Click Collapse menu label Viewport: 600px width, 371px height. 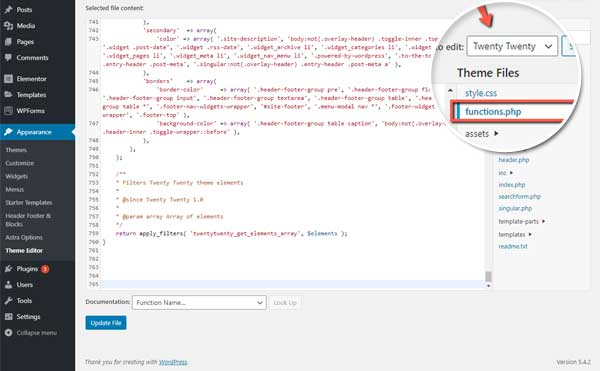[x=37, y=333]
